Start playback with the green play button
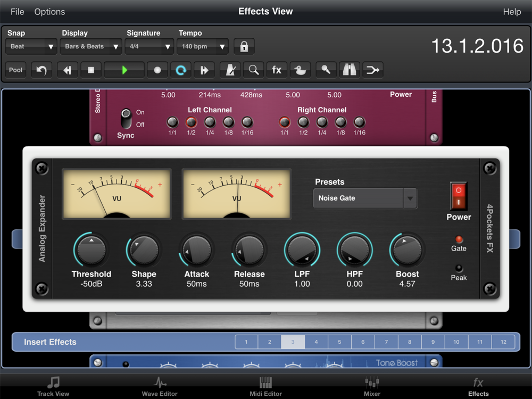The width and height of the screenshot is (532, 399). 124,70
